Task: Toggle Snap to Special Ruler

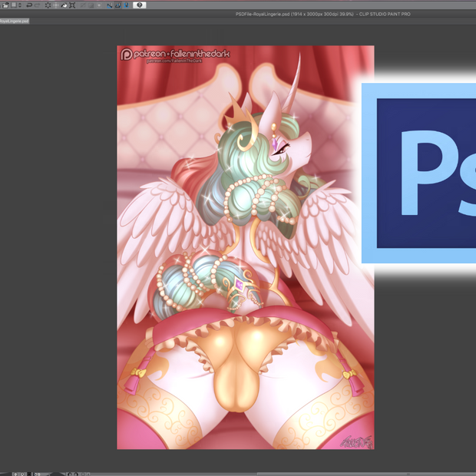Action: 117,5
